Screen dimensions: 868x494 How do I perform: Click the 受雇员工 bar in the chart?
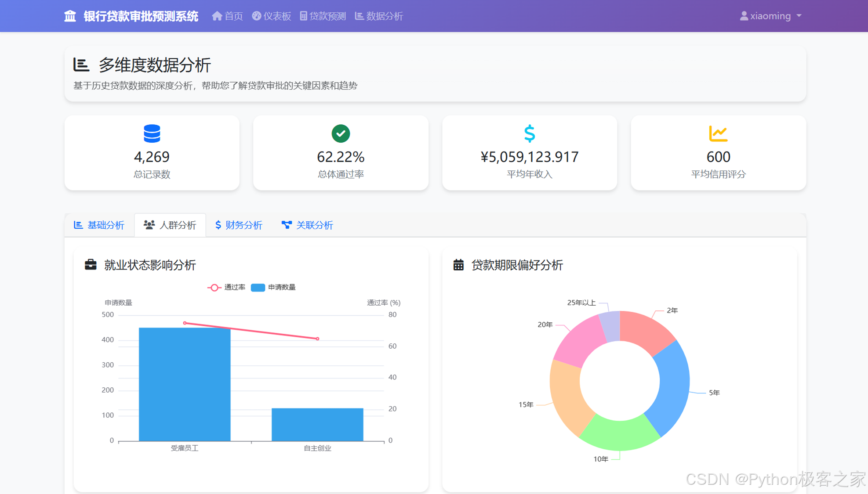click(x=185, y=384)
